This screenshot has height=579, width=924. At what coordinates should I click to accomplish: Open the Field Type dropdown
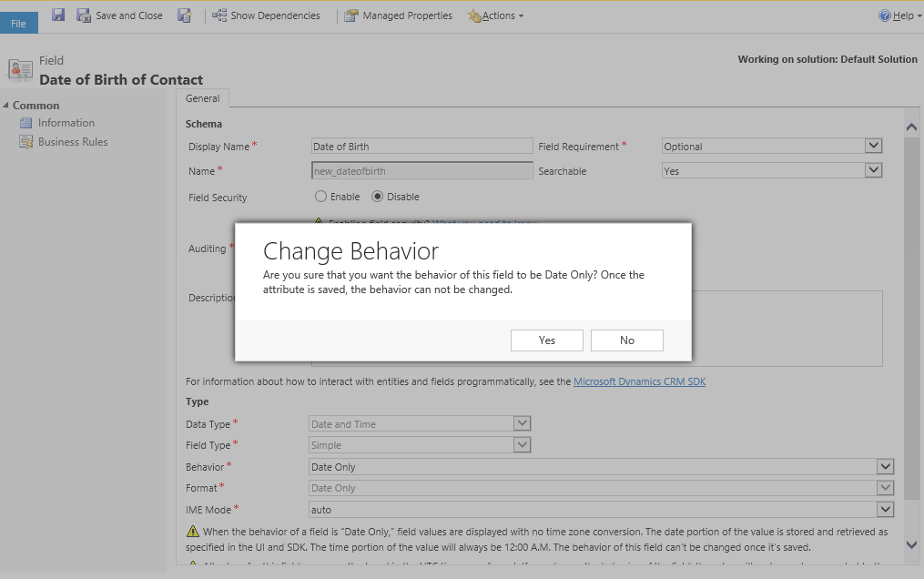(523, 444)
